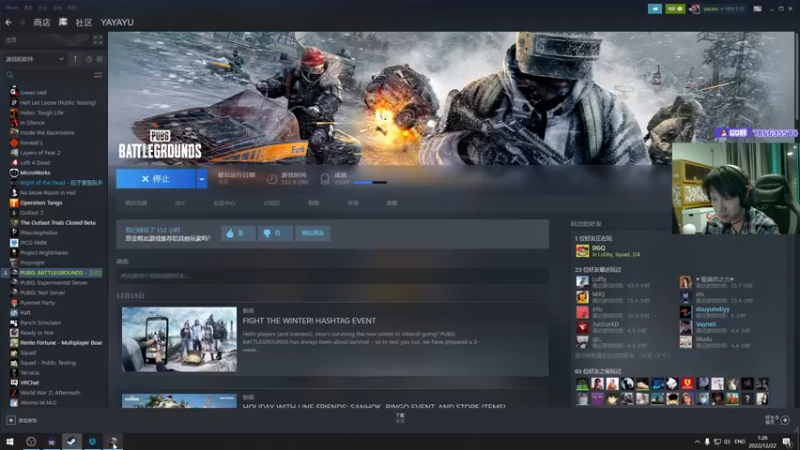
Task: Open the YAYAYU profile tab
Action: [x=117, y=22]
